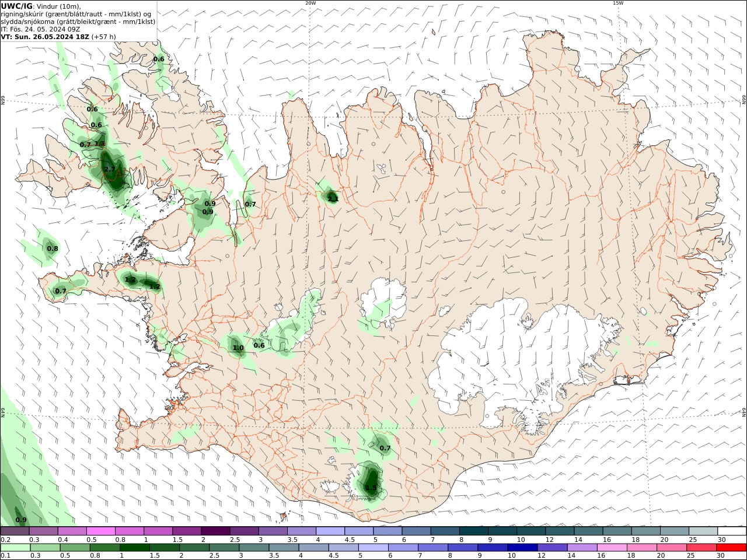
Task: Pick the purple 12 swatch in lower legend
Action: [x=552, y=548]
